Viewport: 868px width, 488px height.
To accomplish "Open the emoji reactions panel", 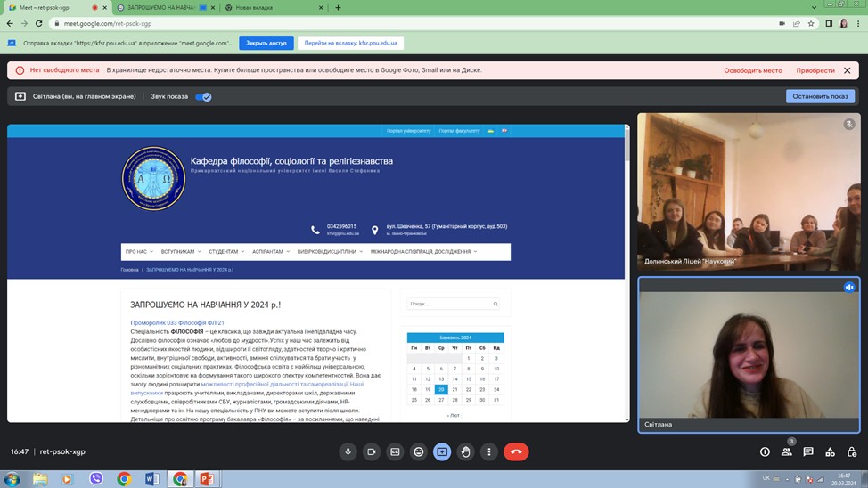I will (418, 451).
